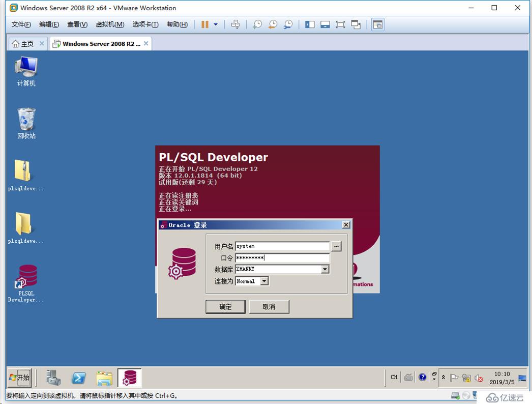This screenshot has height=404, width=532.
Task: Click the VMware hard disk status icon
Action: pos(455,395)
